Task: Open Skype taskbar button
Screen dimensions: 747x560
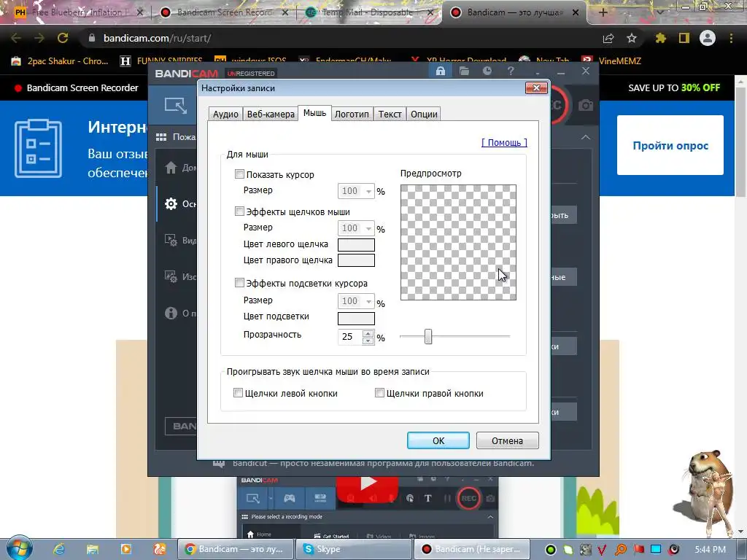Action: click(x=354, y=549)
